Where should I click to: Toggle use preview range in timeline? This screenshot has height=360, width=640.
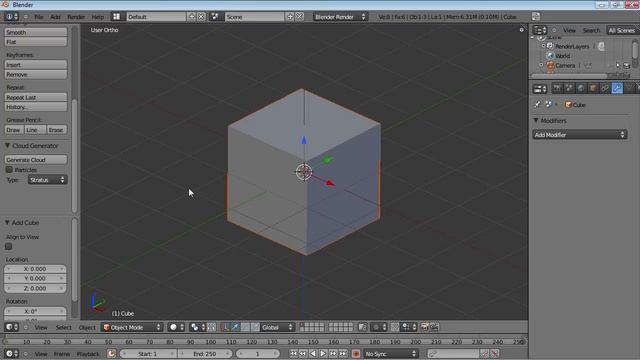coord(111,354)
